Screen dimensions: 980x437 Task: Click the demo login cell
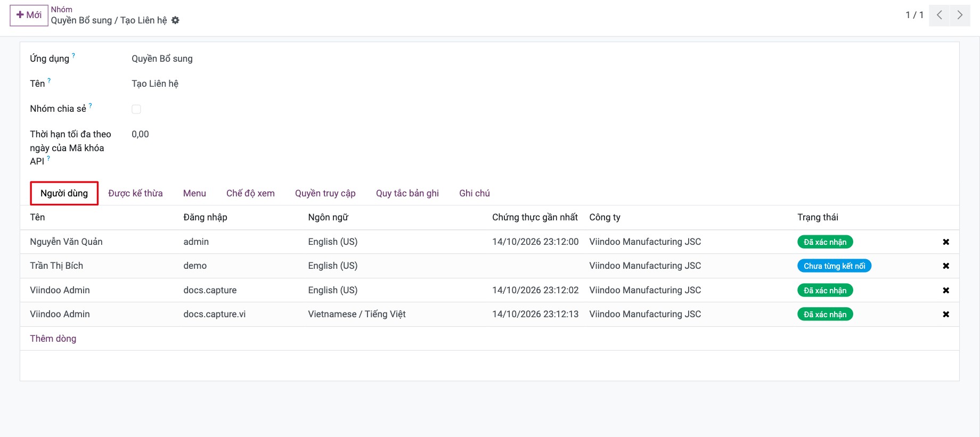195,266
